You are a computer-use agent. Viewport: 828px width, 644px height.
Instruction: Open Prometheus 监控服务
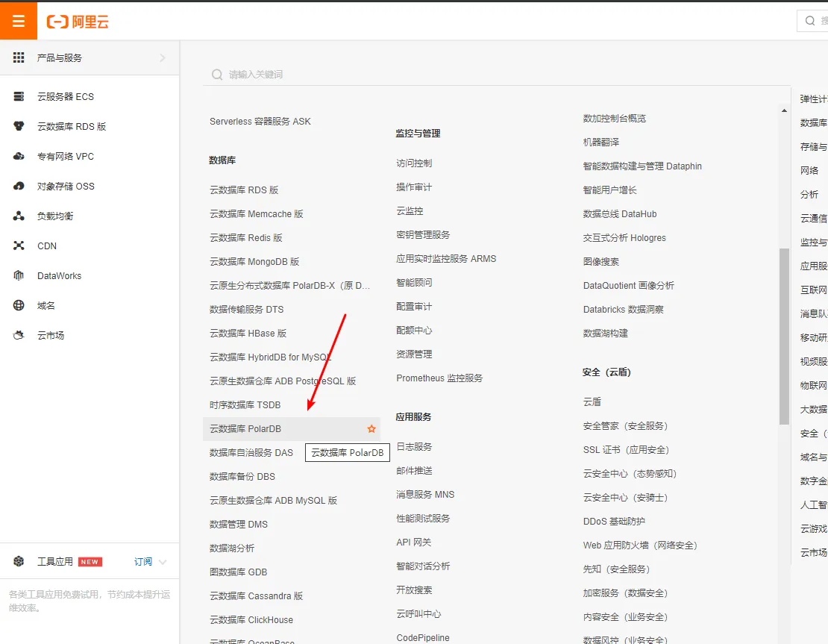tap(440, 378)
